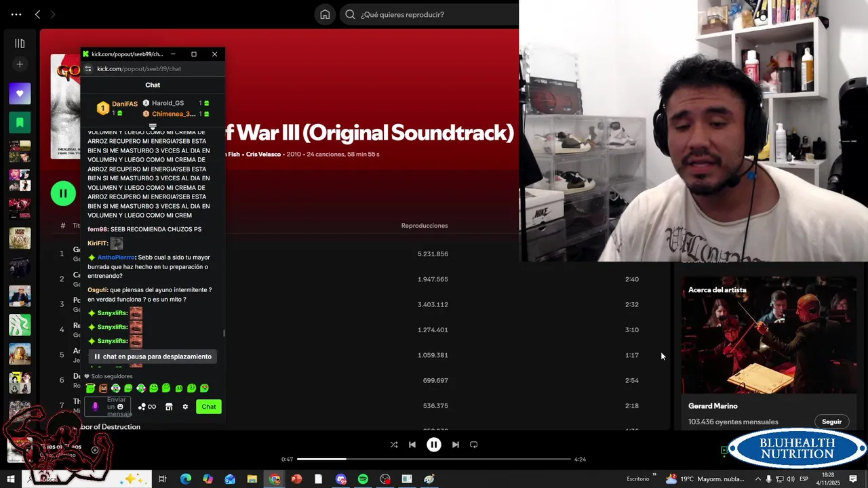This screenshot has width=868, height=488.
Task: Pause the album with green button
Action: point(63,193)
